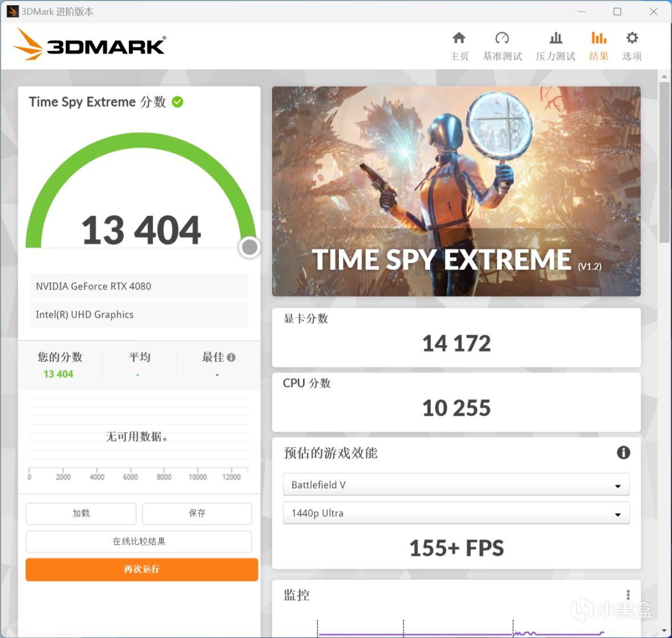Click the Time Spy Extreme banner image
672x638 pixels.
[456, 191]
